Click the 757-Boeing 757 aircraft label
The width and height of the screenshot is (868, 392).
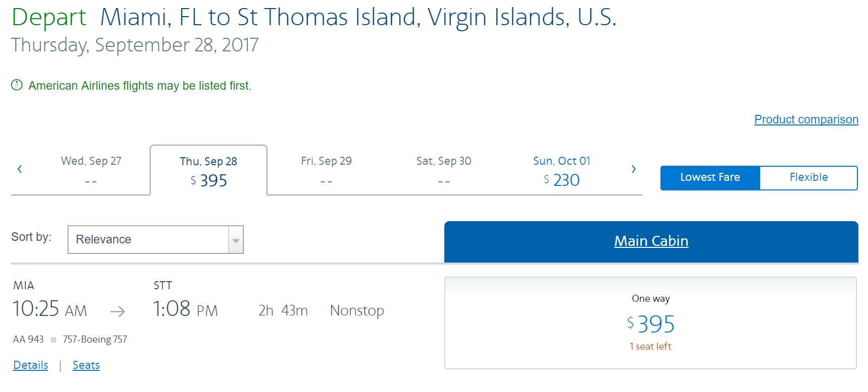(x=95, y=339)
